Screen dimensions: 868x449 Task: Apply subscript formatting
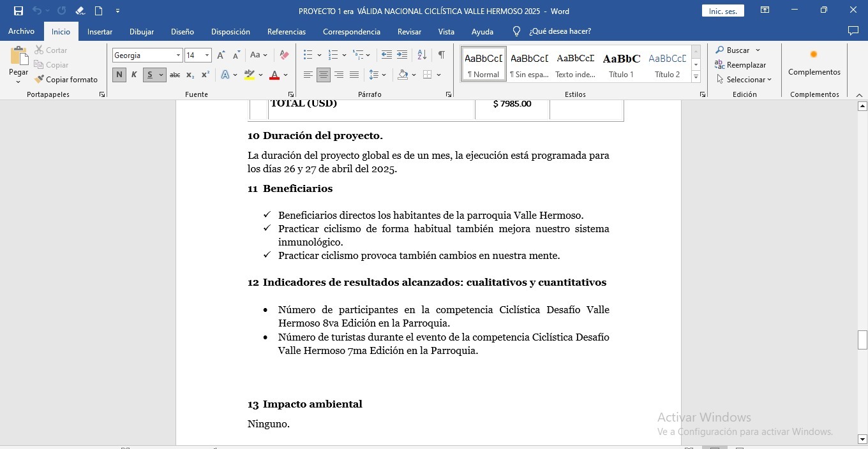click(x=190, y=75)
